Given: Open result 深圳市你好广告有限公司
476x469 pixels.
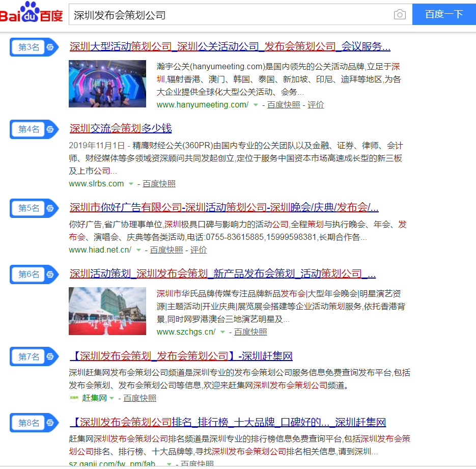Looking at the screenshot, I should [223, 207].
